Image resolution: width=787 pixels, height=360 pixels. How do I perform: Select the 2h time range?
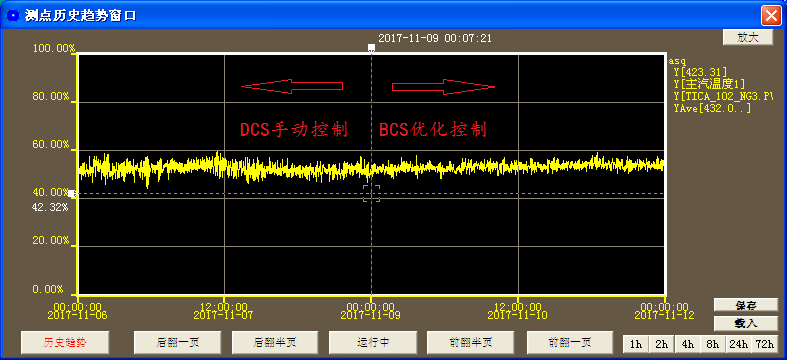[x=662, y=344]
